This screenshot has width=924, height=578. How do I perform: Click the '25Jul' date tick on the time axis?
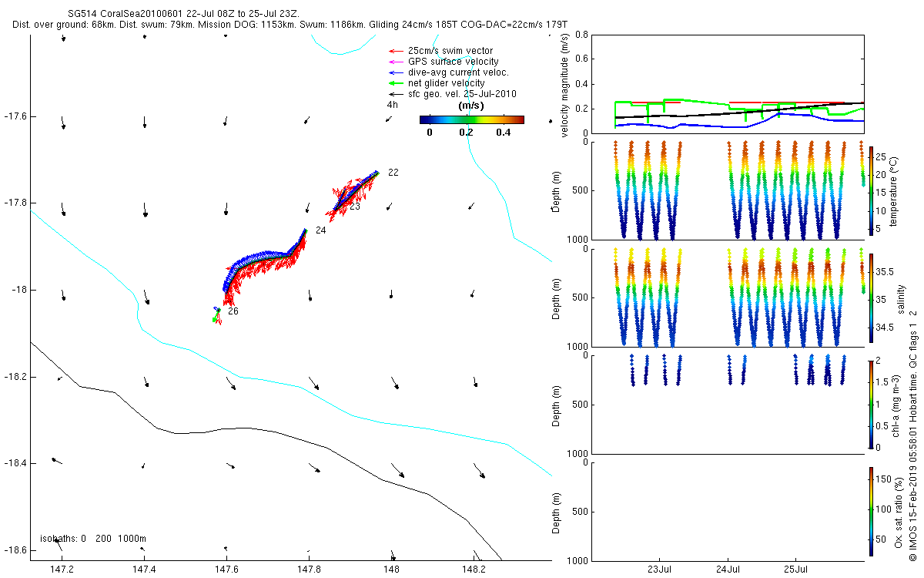pyautogui.click(x=795, y=570)
